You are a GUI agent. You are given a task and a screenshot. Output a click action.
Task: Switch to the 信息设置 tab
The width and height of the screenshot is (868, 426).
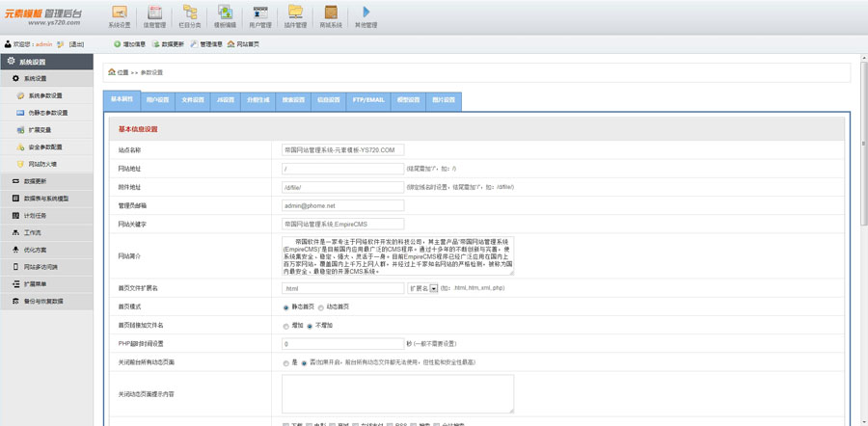click(x=328, y=100)
